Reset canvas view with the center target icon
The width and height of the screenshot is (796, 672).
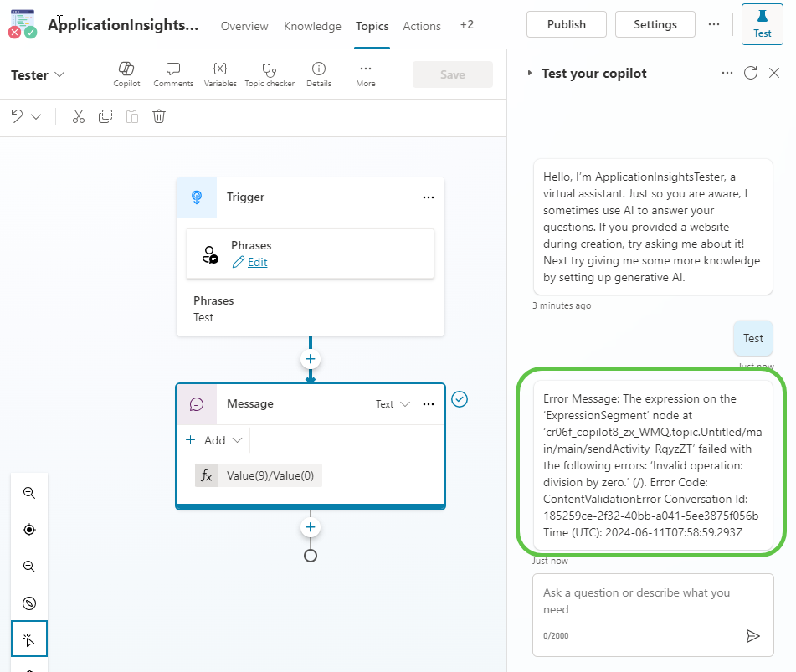pos(29,530)
